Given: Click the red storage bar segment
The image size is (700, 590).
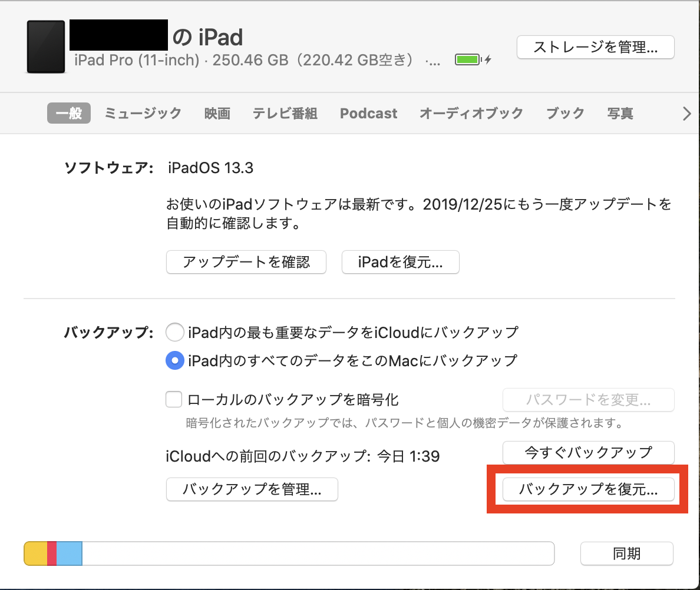Looking at the screenshot, I should (x=52, y=553).
